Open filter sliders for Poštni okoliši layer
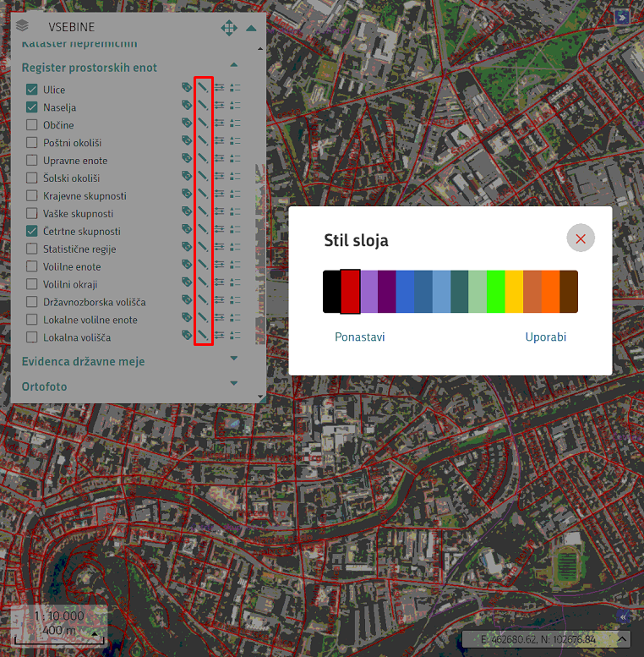The width and height of the screenshot is (644, 657). 219,140
